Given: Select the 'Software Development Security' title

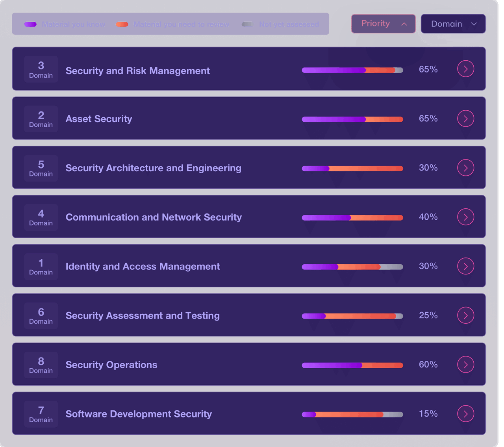Looking at the screenshot, I should pos(139,414).
